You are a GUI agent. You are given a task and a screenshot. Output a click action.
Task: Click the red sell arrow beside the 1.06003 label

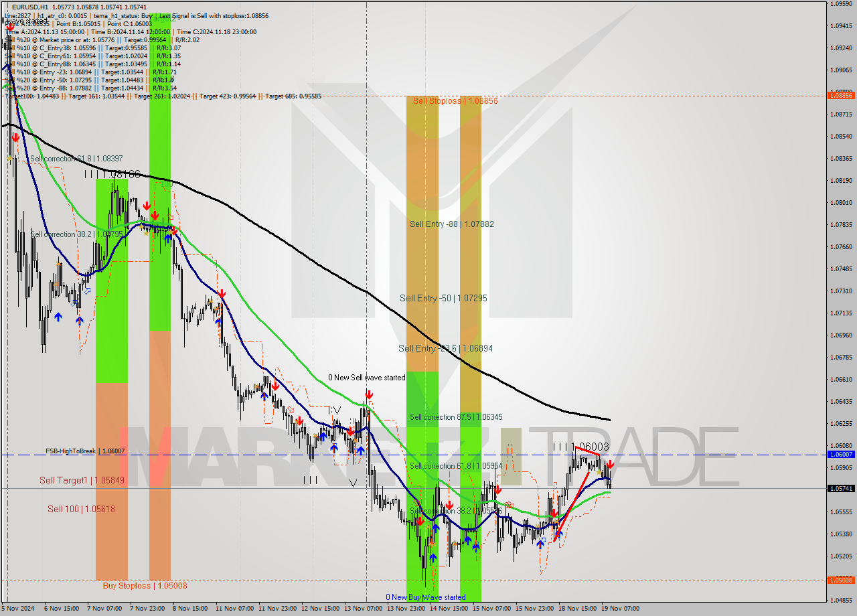click(610, 464)
